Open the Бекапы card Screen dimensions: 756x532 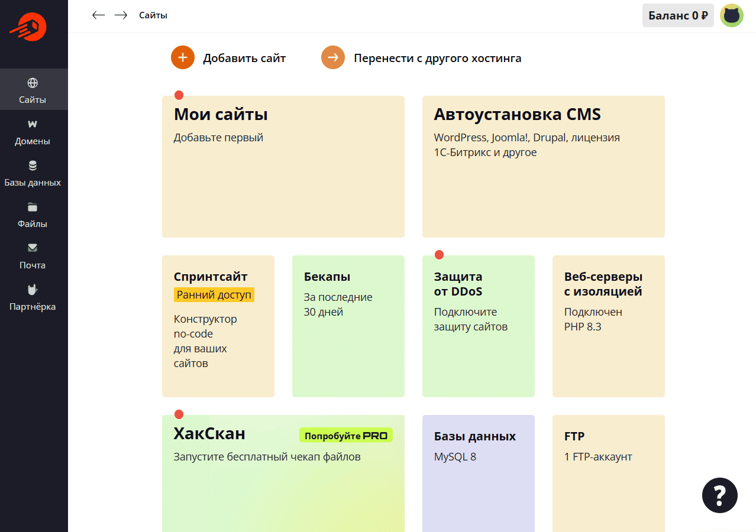pos(348,326)
